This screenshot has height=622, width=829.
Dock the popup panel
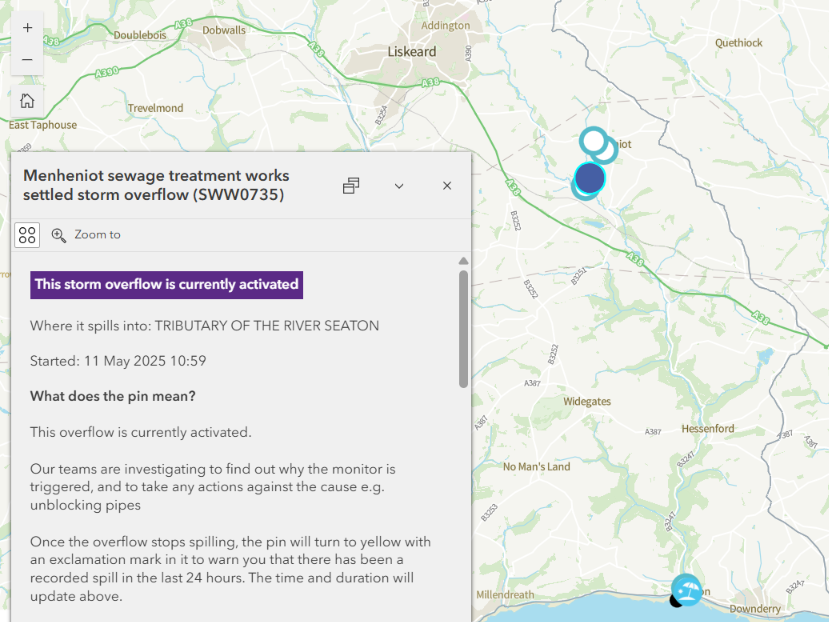(x=351, y=186)
